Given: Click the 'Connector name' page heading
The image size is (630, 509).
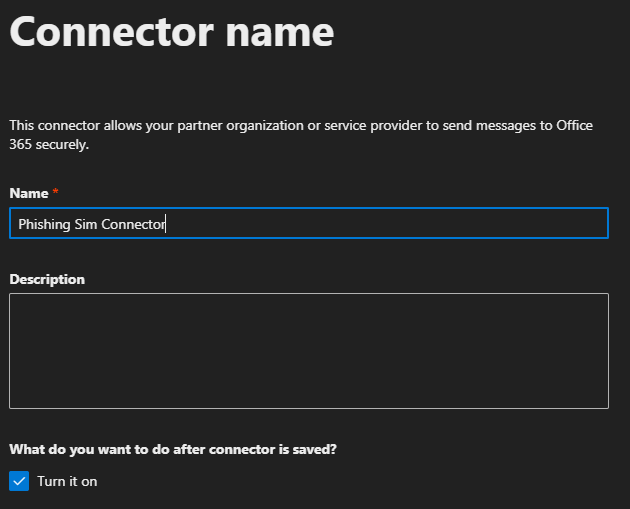Looking at the screenshot, I should coord(172,32).
